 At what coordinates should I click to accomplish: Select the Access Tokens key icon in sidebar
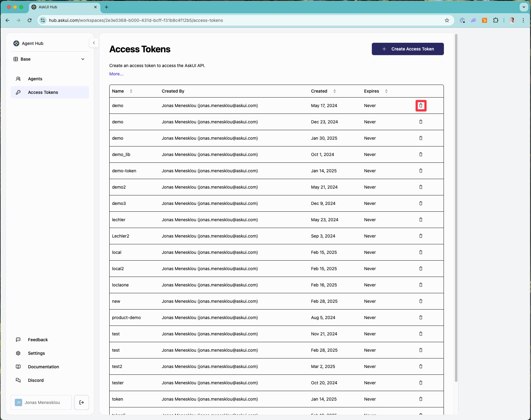[18, 92]
